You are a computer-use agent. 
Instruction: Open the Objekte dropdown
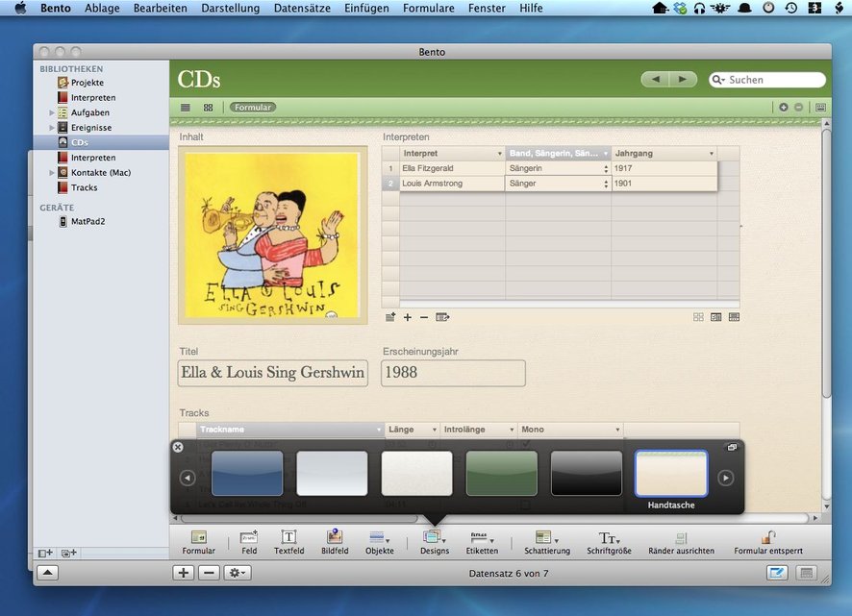click(x=379, y=542)
